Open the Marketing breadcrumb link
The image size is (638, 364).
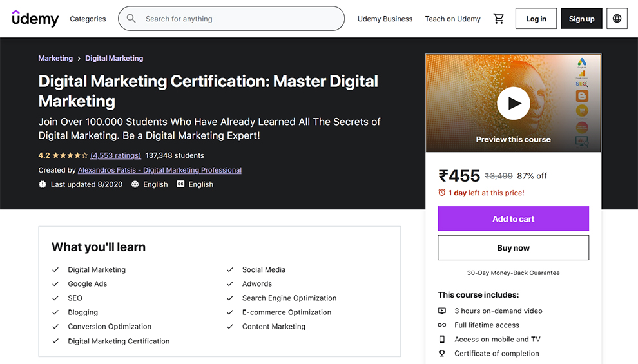[55, 58]
